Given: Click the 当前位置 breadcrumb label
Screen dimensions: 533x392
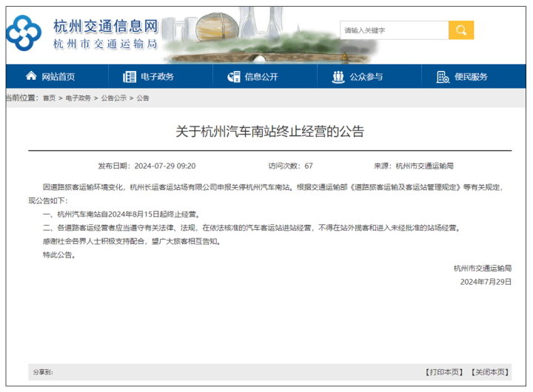Looking at the screenshot, I should (22, 98).
